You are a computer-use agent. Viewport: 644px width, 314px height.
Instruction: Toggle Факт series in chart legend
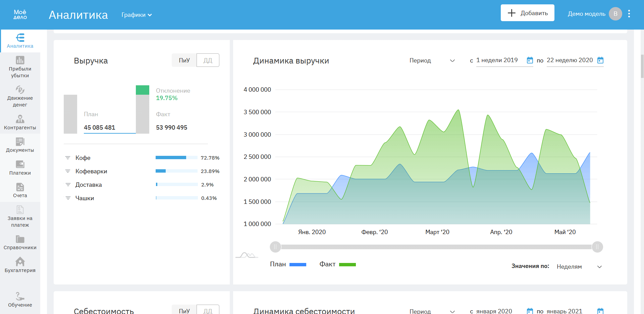pyautogui.click(x=337, y=264)
